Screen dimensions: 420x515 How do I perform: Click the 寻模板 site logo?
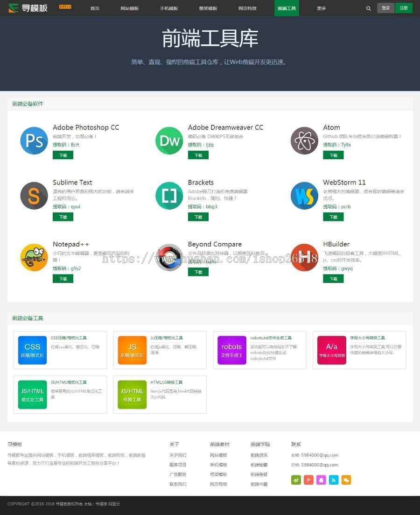(x=28, y=8)
